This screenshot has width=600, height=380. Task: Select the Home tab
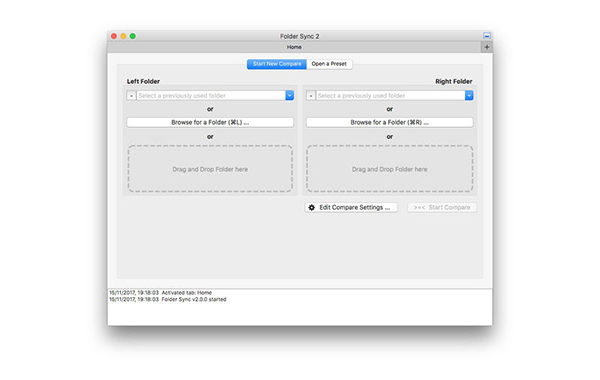(294, 47)
